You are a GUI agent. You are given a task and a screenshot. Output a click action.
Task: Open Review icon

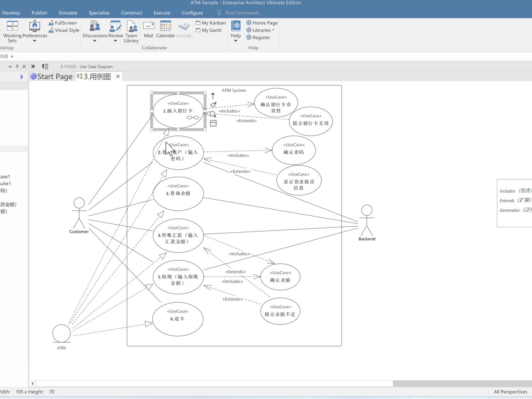(115, 26)
